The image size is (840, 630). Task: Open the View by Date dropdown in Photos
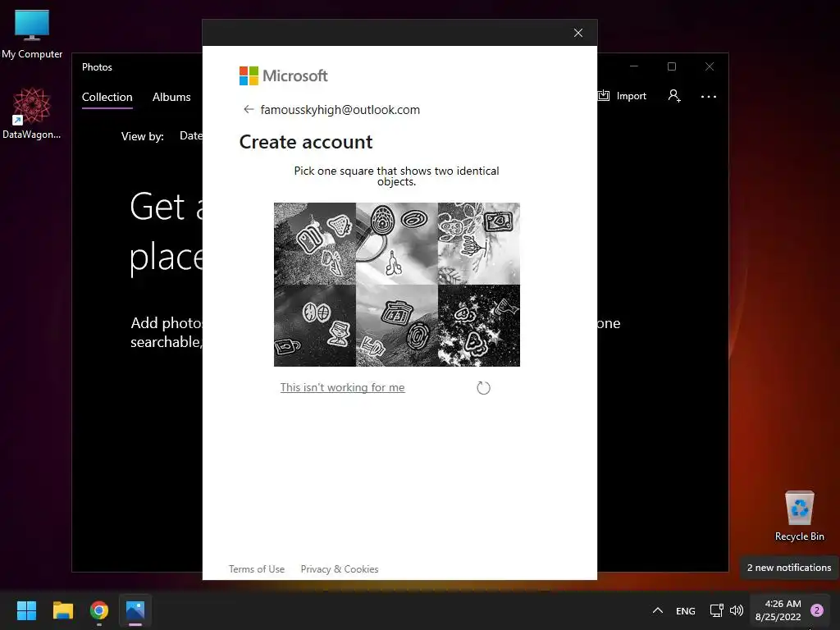190,136
